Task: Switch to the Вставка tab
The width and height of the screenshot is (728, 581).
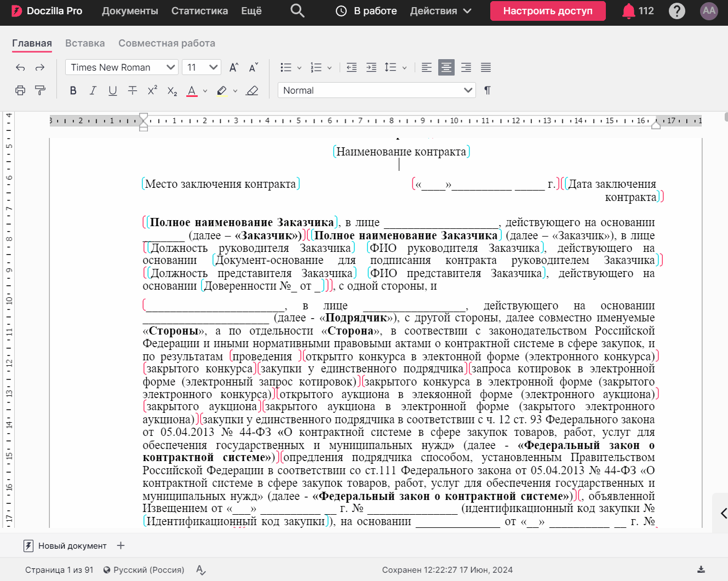Action: click(85, 43)
